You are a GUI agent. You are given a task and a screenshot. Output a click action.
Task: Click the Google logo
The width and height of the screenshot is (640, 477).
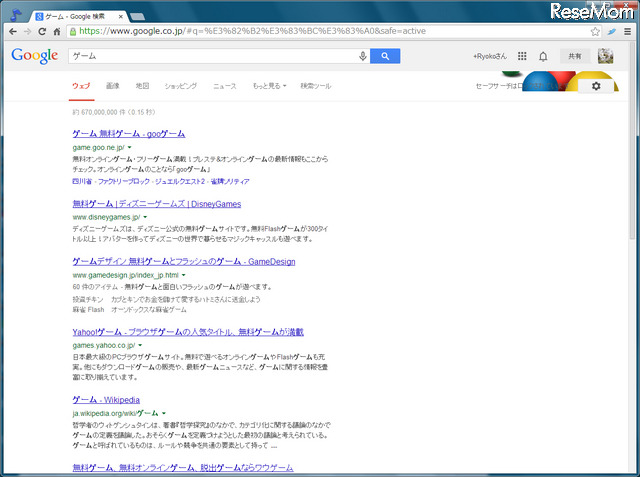[x=35, y=56]
